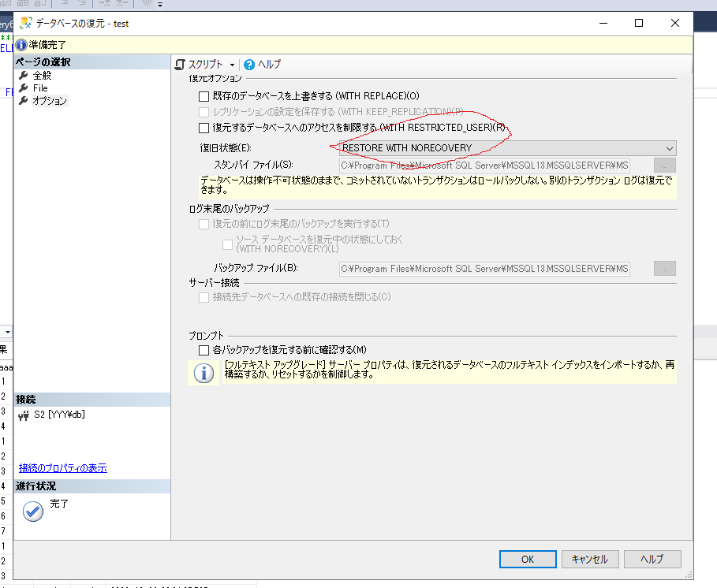The image size is (717, 588).
Task: Click the 完了 progress checkmark icon
Action: pos(33,512)
